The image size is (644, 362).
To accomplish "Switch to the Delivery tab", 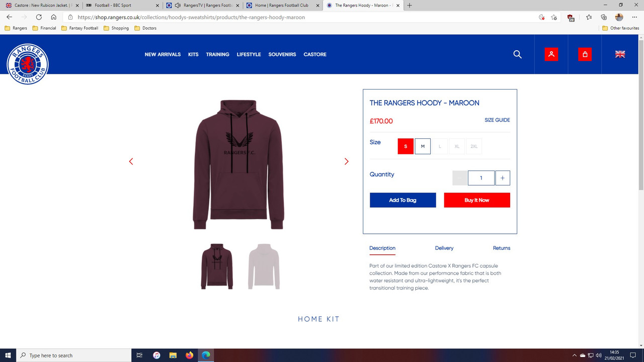I will point(444,248).
